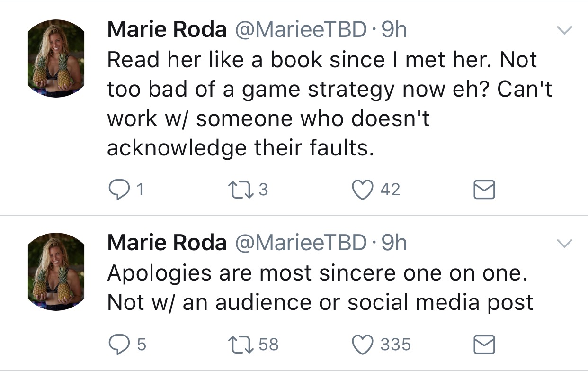
Task: Open @MarieeTBD handle on the first tweet
Action: pyautogui.click(x=301, y=30)
